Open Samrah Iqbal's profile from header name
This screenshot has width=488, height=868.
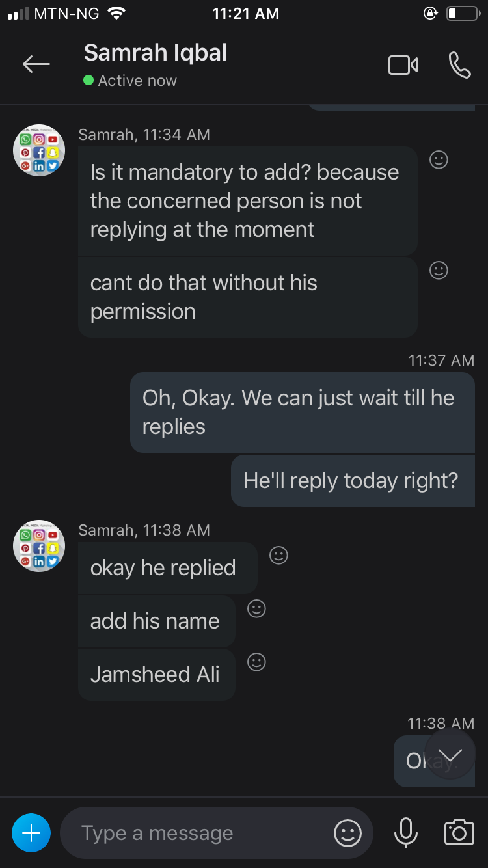(156, 53)
